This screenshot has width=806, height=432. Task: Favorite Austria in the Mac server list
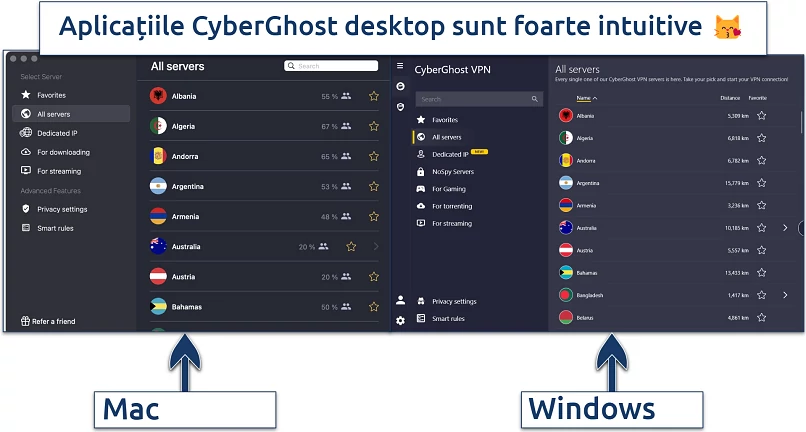[374, 277]
